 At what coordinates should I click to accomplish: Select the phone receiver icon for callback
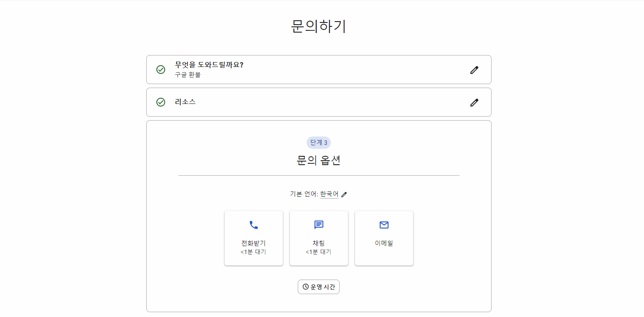coord(253,225)
